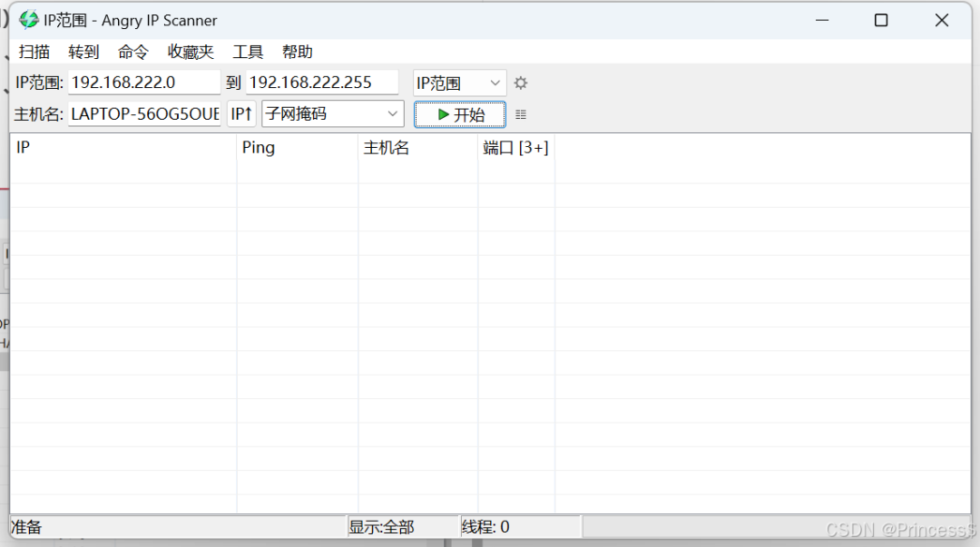This screenshot has width=980, height=547.
Task: Open the 转到 menu
Action: [83, 52]
